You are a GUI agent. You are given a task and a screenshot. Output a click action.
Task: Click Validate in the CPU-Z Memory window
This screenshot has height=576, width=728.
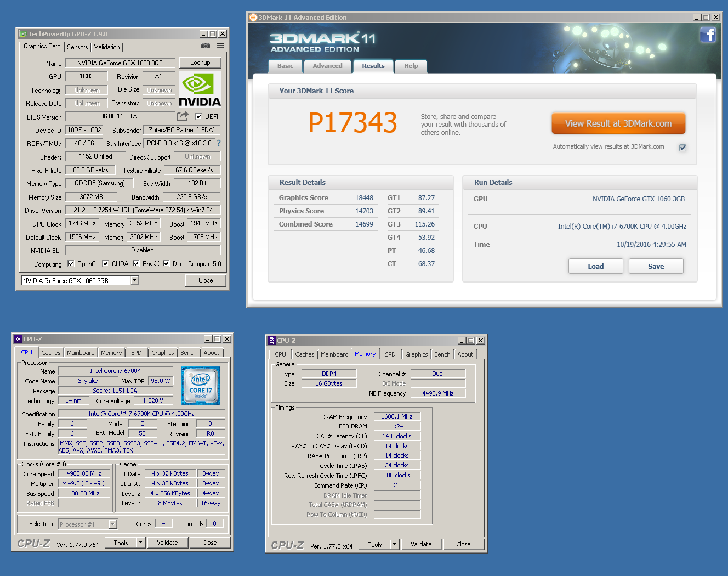[421, 544]
